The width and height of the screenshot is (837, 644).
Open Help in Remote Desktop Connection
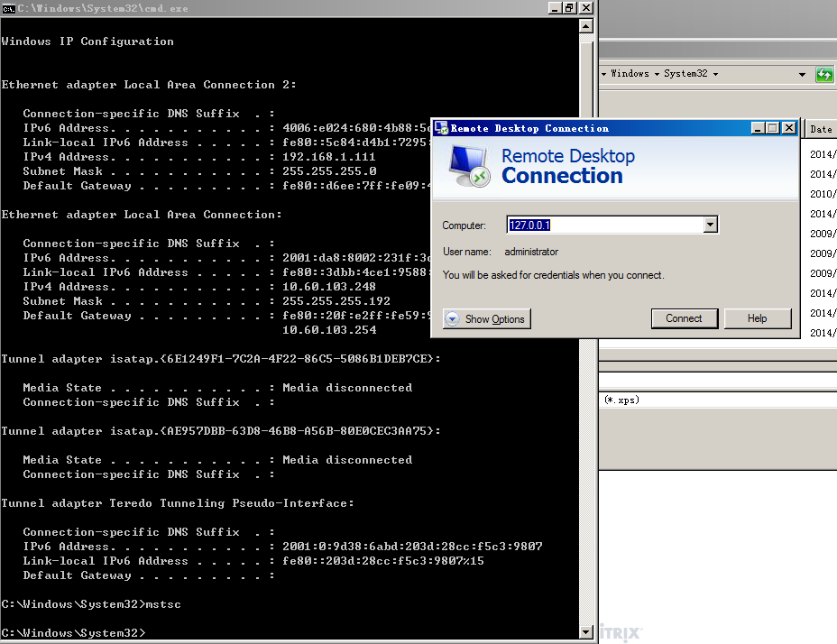tap(757, 318)
